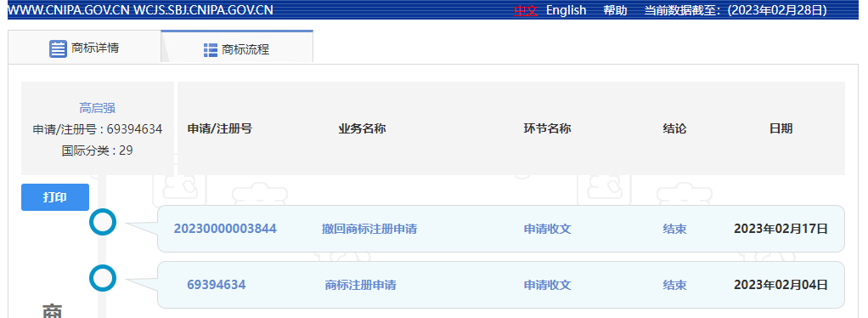Click the 商标流程 list icon

(211, 50)
